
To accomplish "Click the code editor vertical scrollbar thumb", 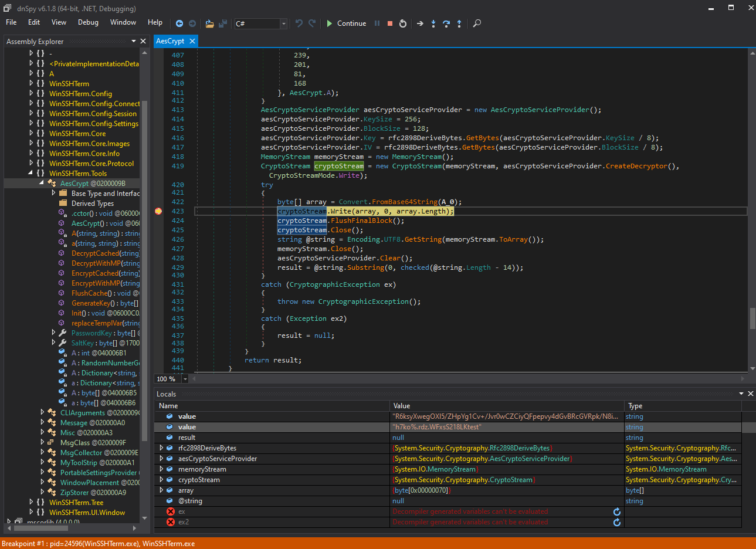I will [x=752, y=318].
